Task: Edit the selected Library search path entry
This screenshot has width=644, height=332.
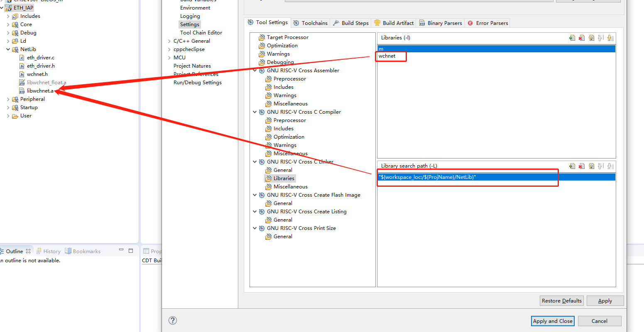Action: (591, 166)
